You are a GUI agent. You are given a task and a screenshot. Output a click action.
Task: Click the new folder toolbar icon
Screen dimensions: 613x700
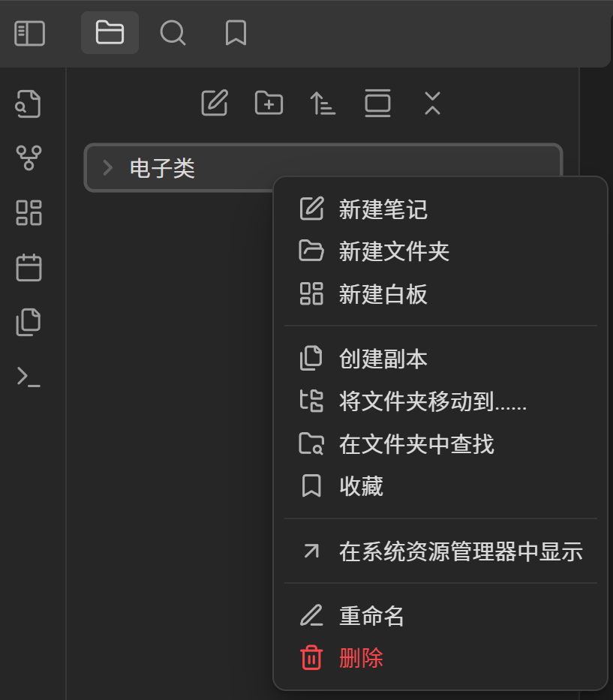click(269, 103)
